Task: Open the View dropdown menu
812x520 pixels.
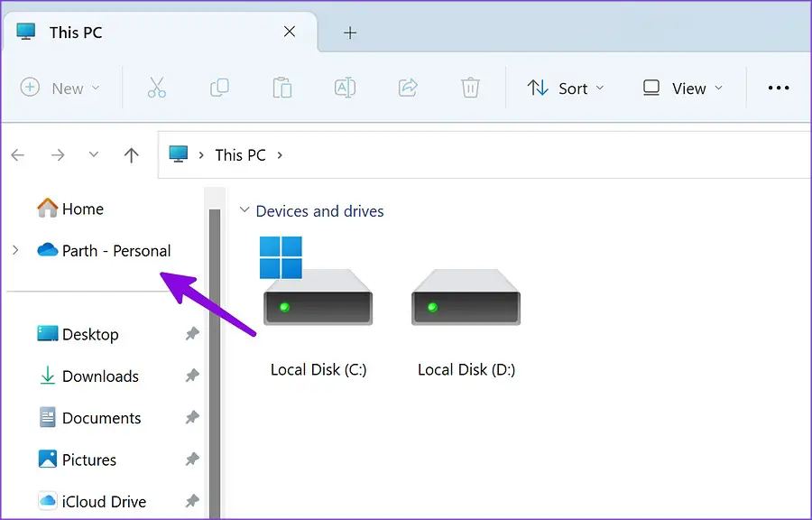Action: point(683,88)
